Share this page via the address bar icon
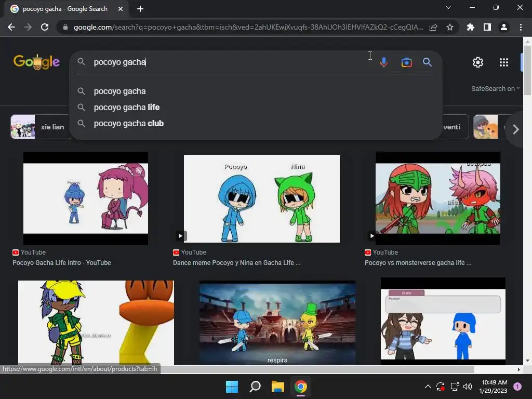 433,27
